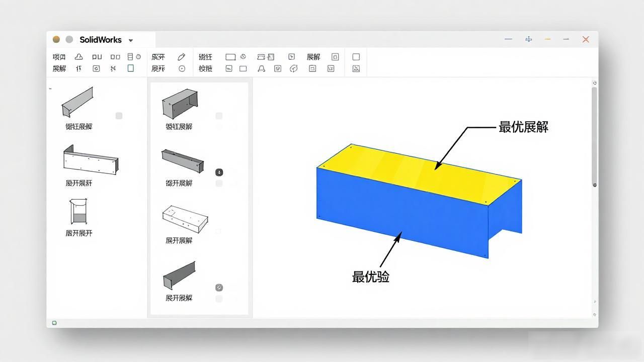Click the list-lines icon beside the grey dot
The image size is (644, 362).
pos(130,57)
